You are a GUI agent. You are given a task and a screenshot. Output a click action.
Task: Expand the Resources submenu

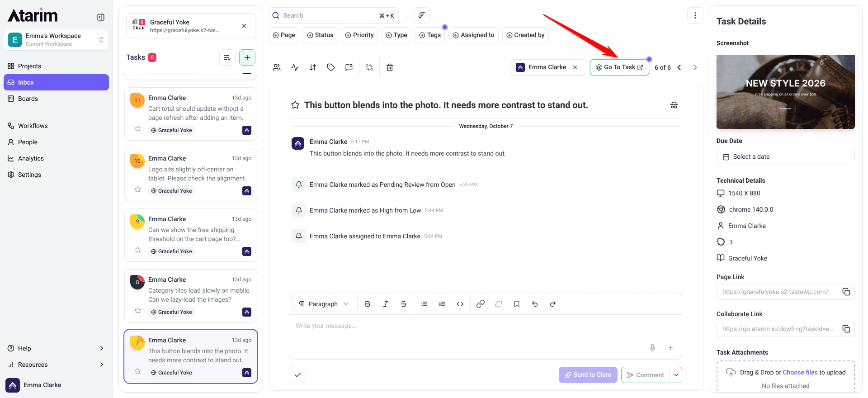101,365
